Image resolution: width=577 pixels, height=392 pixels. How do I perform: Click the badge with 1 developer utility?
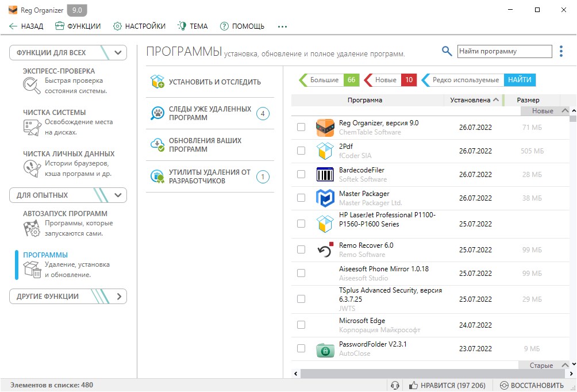[x=263, y=176]
